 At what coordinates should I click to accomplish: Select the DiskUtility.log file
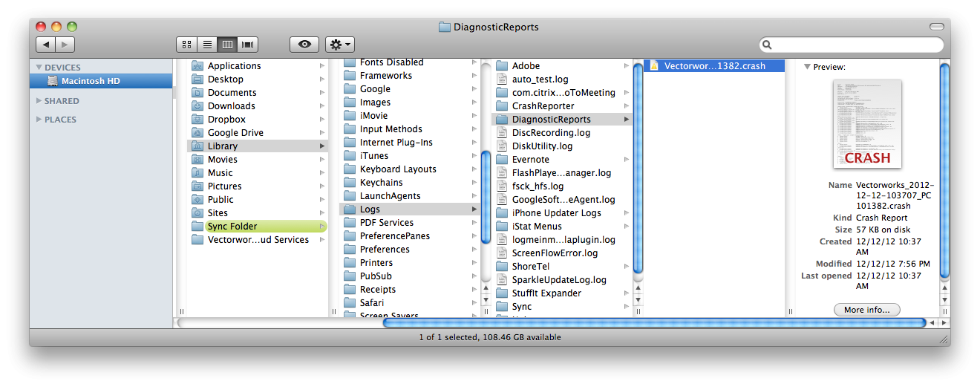coord(542,146)
